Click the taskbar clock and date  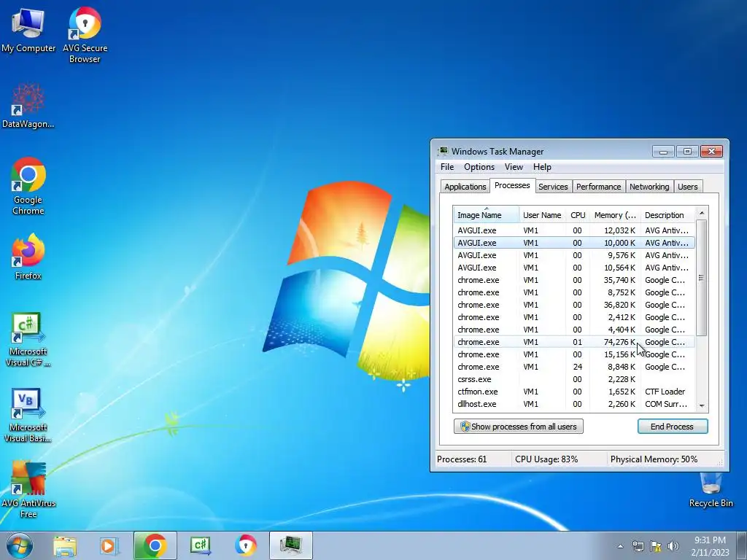click(710, 546)
